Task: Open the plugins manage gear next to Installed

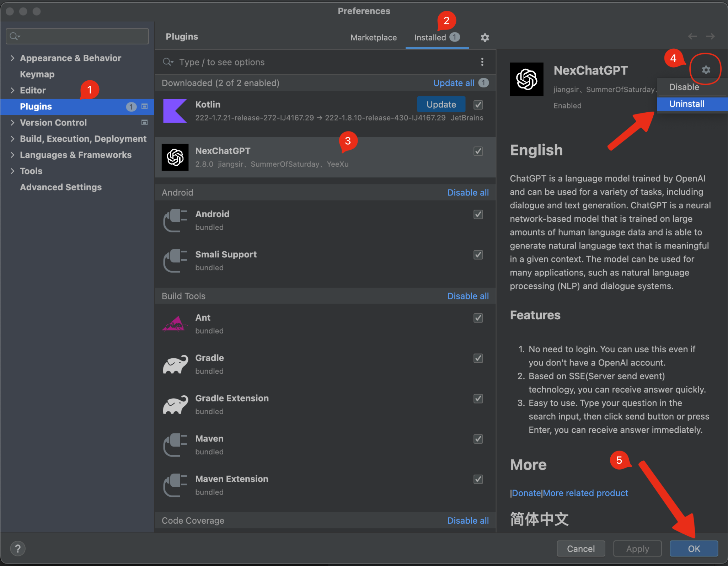Action: click(485, 37)
